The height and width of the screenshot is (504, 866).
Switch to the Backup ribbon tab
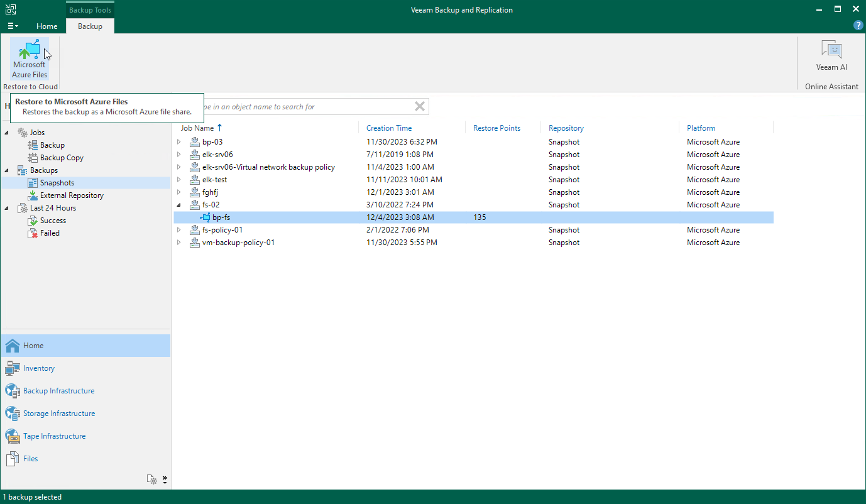pyautogui.click(x=90, y=26)
